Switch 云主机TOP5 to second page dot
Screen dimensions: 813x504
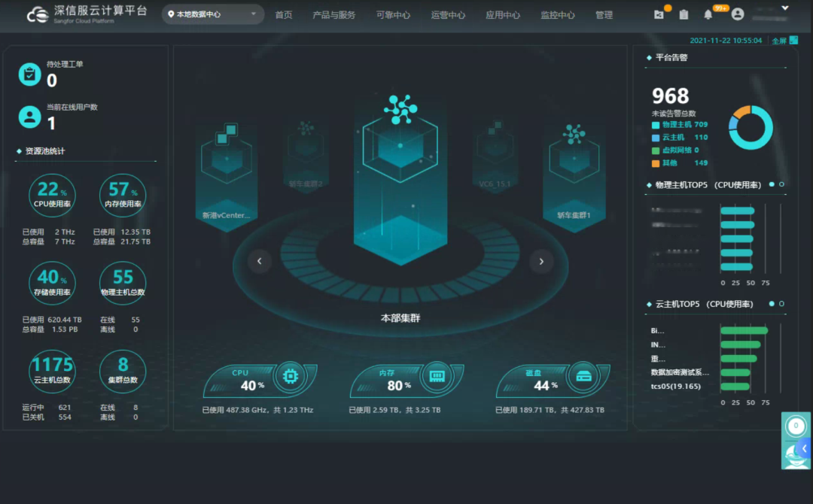tap(781, 304)
